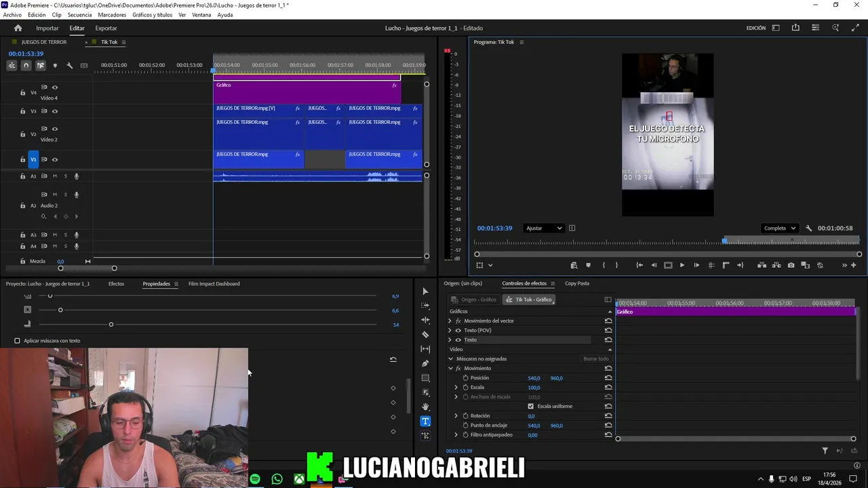Select the Rectangle shape tool
The image size is (868, 488).
(x=425, y=378)
